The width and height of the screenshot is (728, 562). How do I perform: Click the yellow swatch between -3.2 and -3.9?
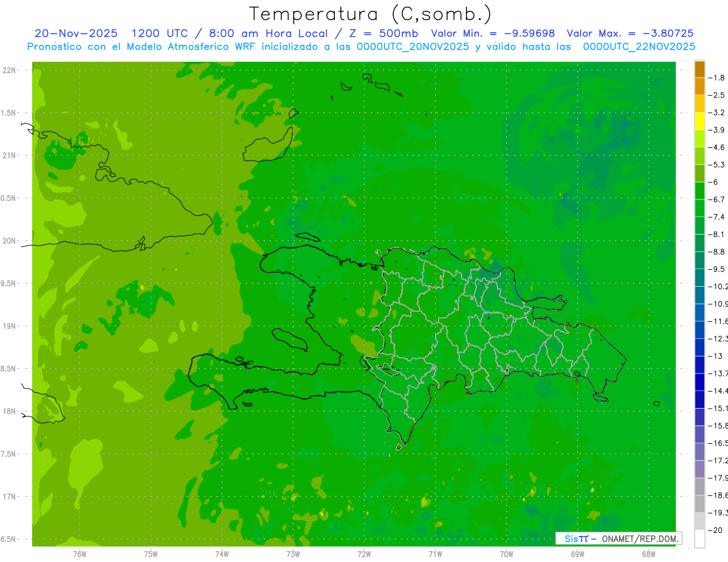pyautogui.click(x=699, y=121)
